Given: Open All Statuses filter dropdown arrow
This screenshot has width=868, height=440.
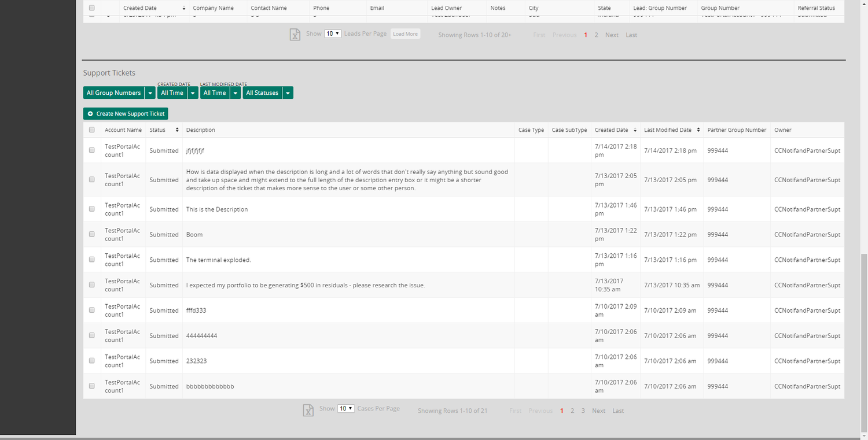Looking at the screenshot, I should (288, 93).
